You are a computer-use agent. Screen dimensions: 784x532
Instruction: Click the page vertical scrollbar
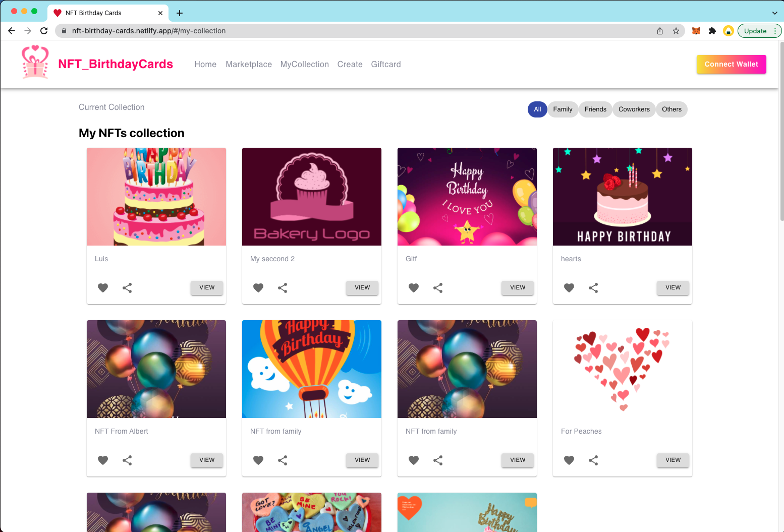tap(781, 131)
